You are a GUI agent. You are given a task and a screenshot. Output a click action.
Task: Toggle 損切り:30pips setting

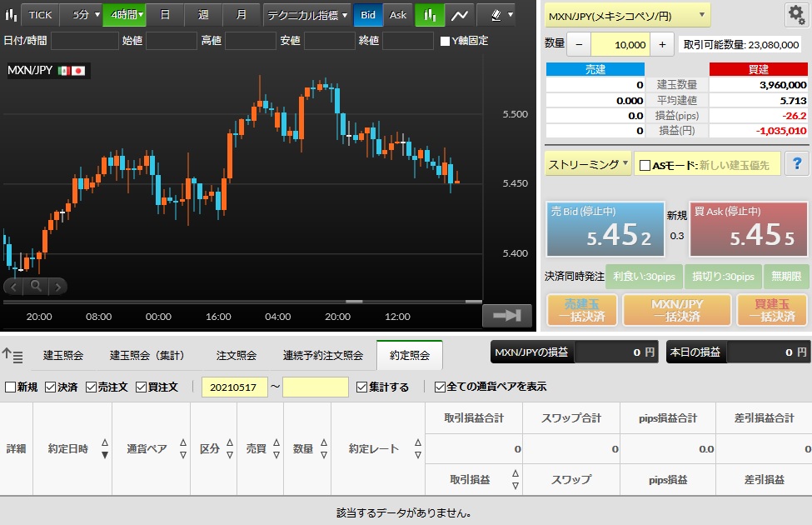(723, 276)
